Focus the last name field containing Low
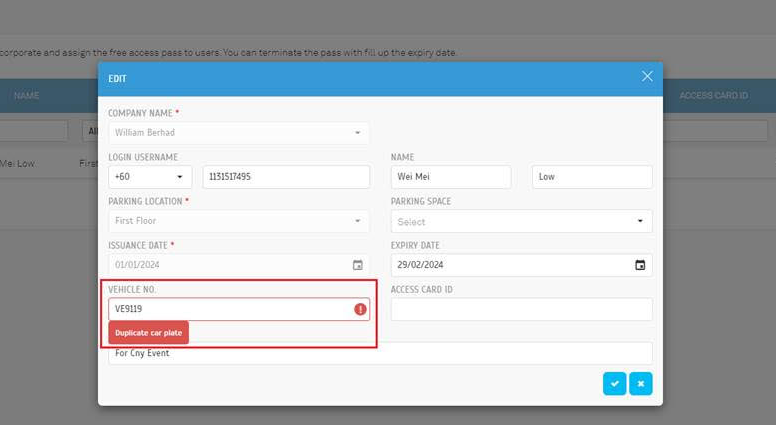The image size is (776, 425). (592, 177)
